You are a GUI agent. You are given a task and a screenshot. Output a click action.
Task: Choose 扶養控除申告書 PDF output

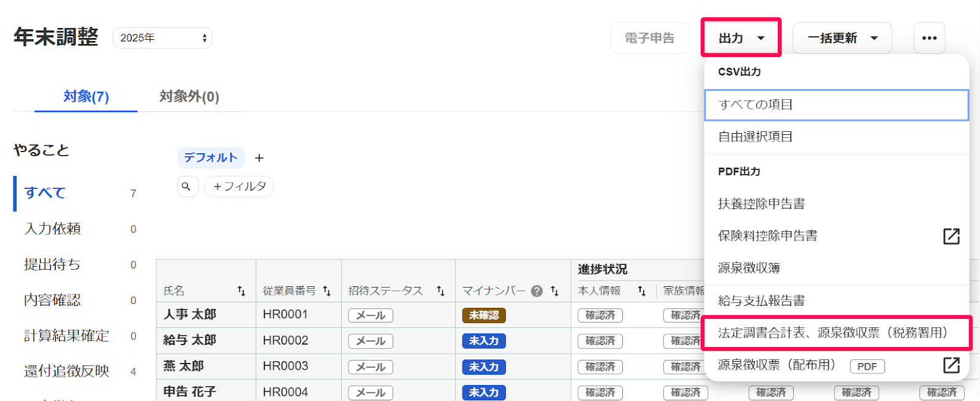pos(837,204)
